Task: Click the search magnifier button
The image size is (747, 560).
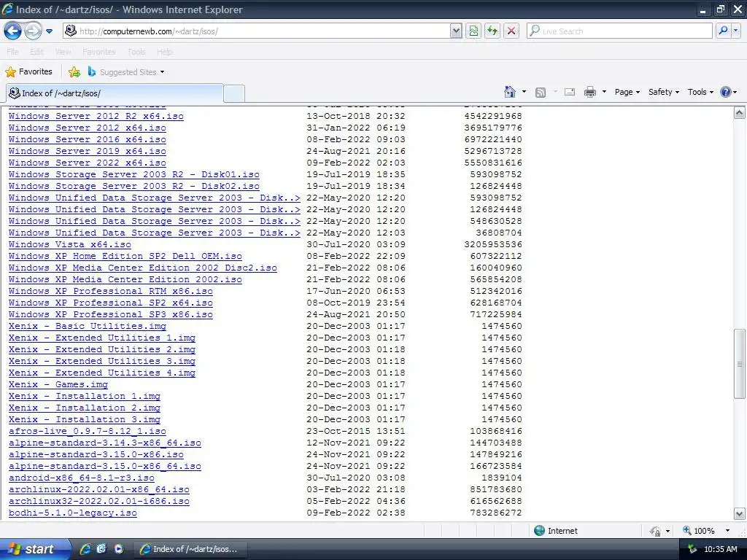Action: (723, 31)
